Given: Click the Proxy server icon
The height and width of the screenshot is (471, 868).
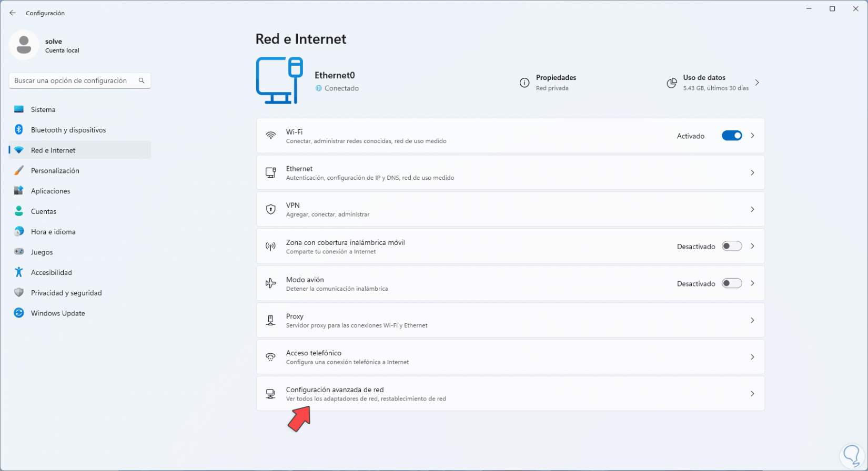Looking at the screenshot, I should (x=271, y=320).
